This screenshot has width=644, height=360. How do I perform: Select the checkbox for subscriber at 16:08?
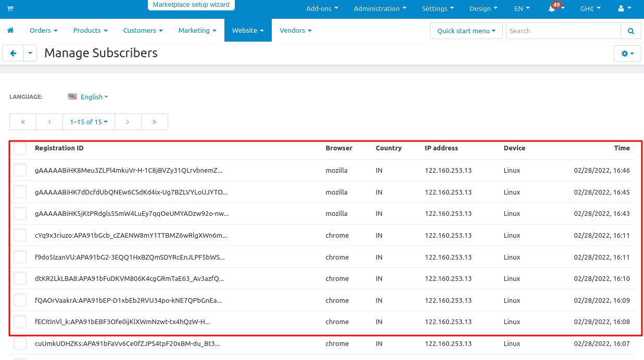click(x=20, y=322)
